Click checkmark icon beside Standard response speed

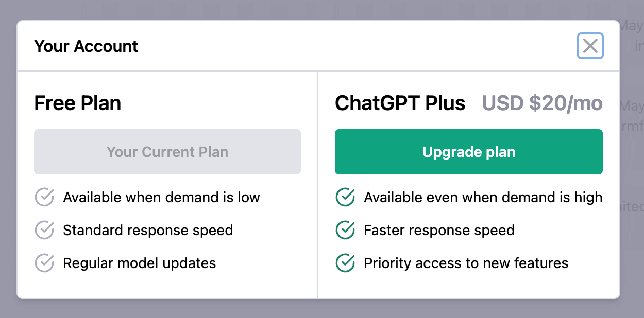(44, 230)
